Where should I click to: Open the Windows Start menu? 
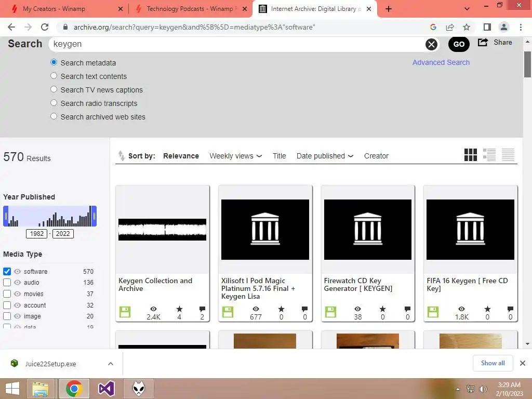point(12,389)
